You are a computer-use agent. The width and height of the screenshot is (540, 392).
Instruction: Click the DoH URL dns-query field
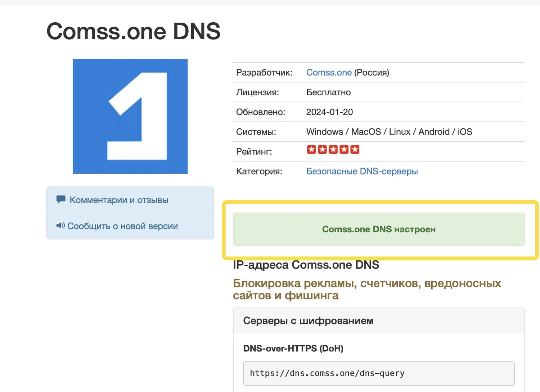coord(379,373)
